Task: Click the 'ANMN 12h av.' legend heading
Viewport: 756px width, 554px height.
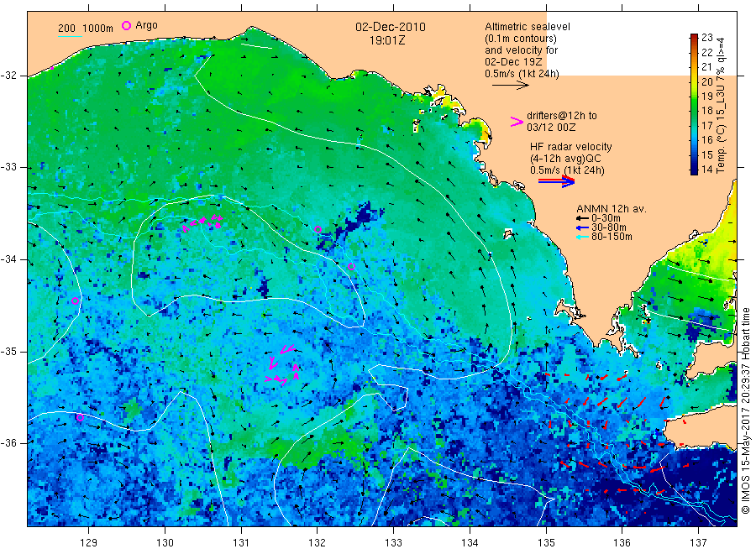Action: [612, 209]
